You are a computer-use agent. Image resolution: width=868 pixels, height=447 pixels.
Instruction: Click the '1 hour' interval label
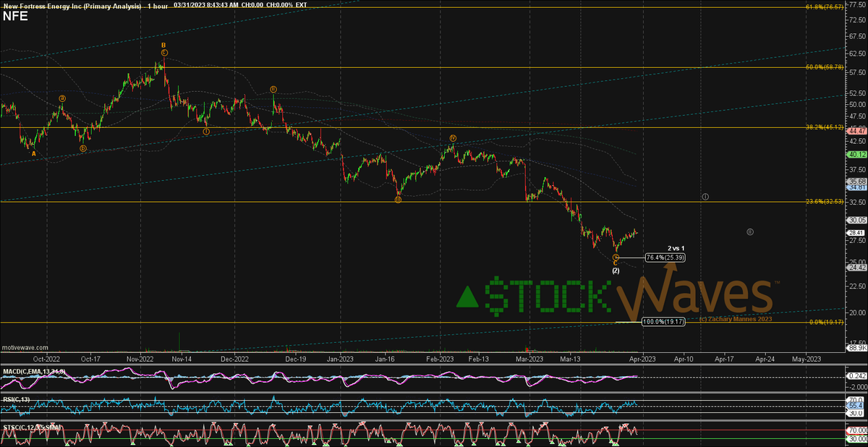157,5
